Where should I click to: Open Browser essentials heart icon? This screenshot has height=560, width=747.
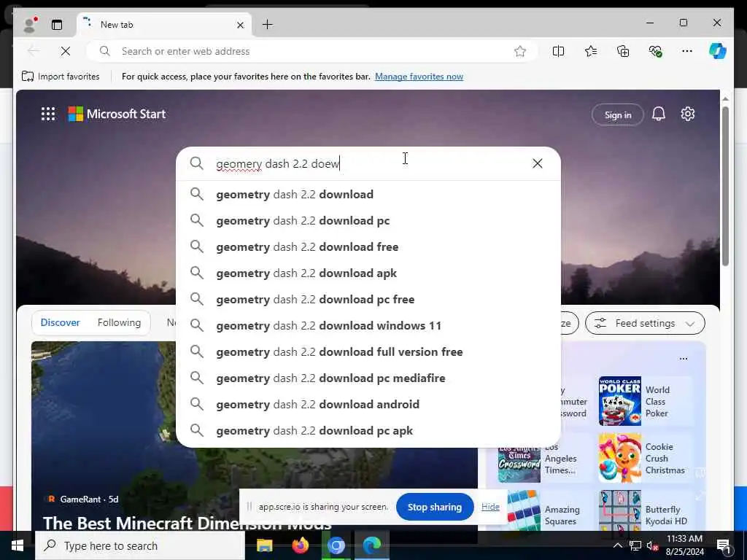[x=656, y=51]
